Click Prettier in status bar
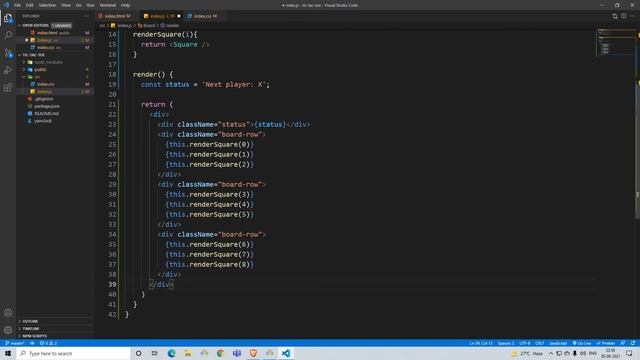This screenshot has width=640, height=360. point(606,343)
